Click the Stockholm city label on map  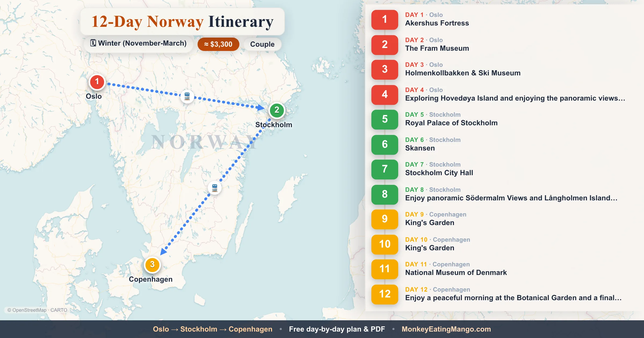pos(274,125)
